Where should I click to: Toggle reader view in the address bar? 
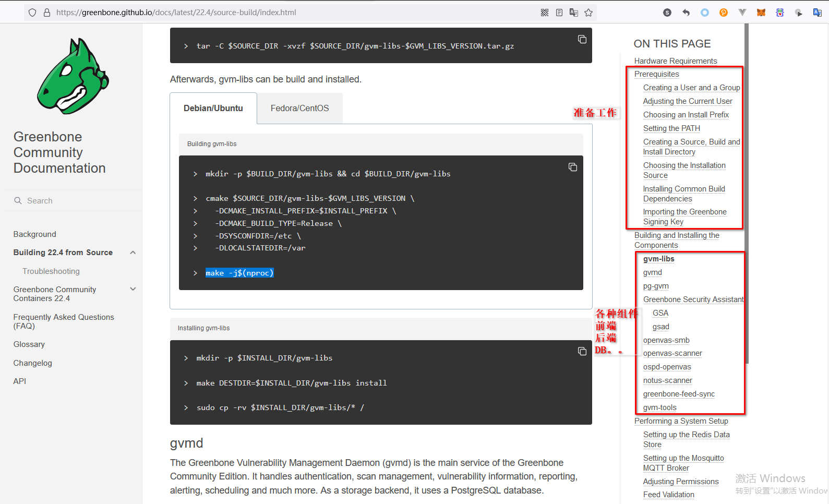click(x=559, y=13)
